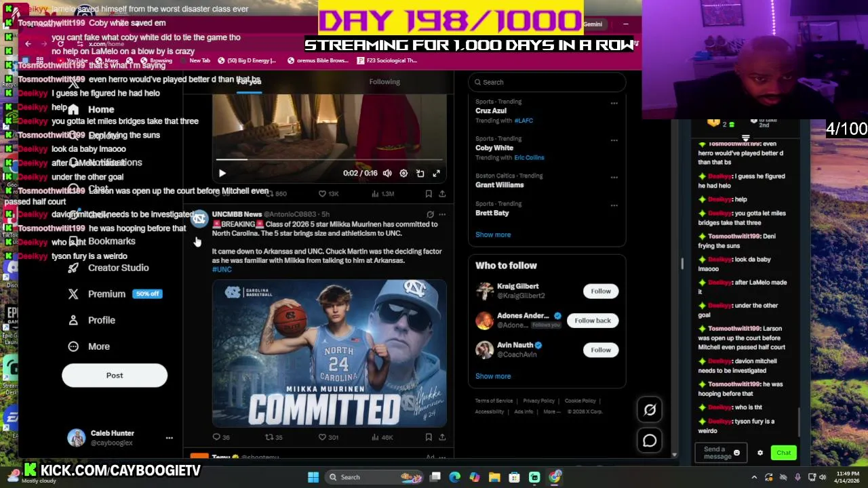The height and width of the screenshot is (488, 868).
Task: Switch to the Following tab
Action: coord(384,81)
